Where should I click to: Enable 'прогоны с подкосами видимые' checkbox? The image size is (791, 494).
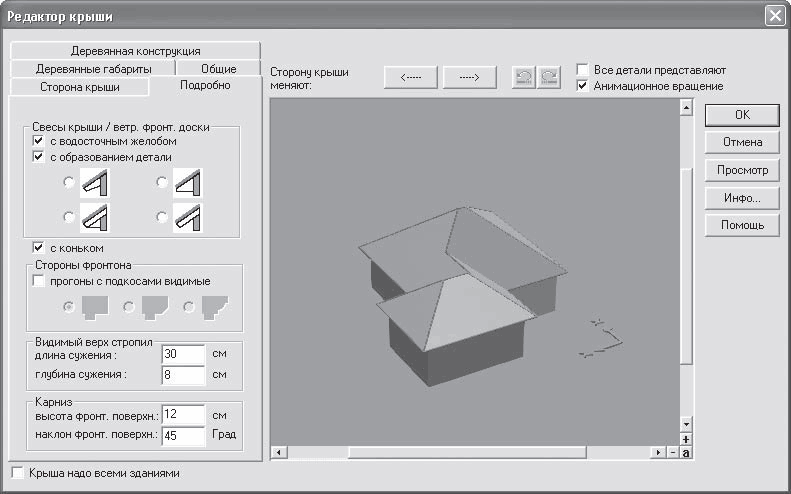[x=38, y=281]
